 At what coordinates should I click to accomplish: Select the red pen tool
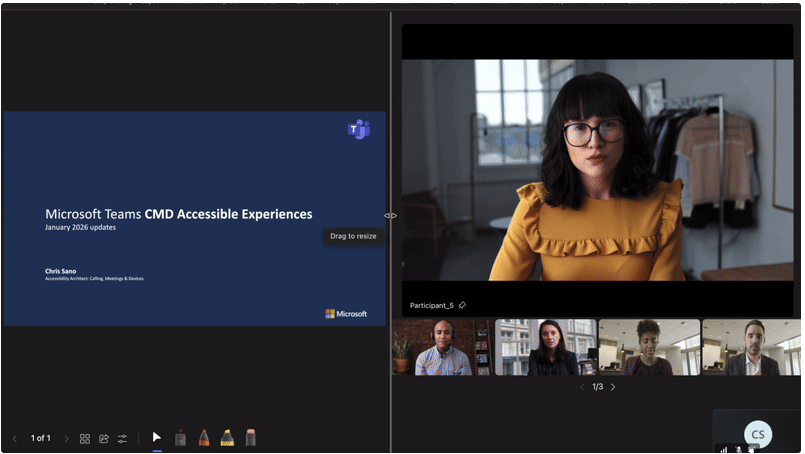click(204, 438)
